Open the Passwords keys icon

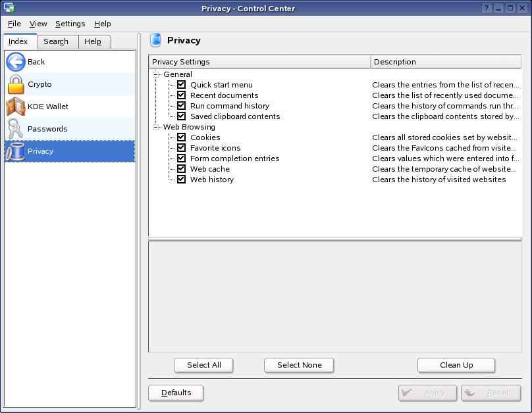pyautogui.click(x=16, y=129)
